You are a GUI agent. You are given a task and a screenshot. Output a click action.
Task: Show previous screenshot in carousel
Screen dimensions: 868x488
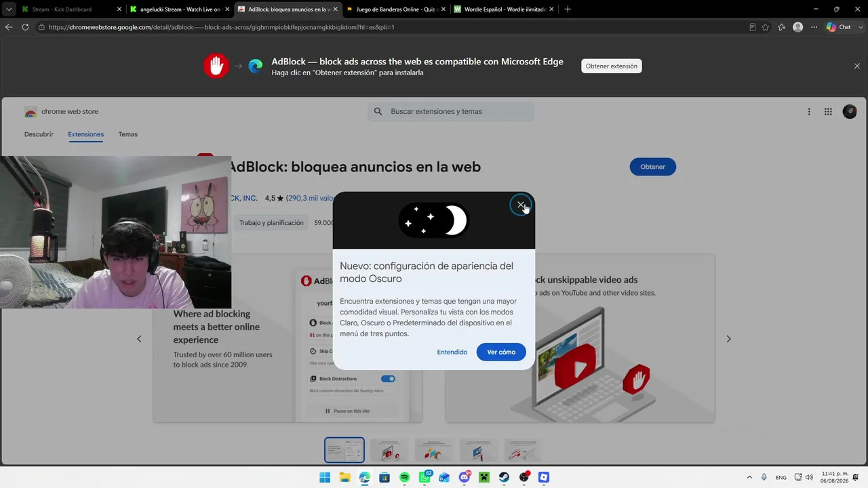[x=139, y=339]
